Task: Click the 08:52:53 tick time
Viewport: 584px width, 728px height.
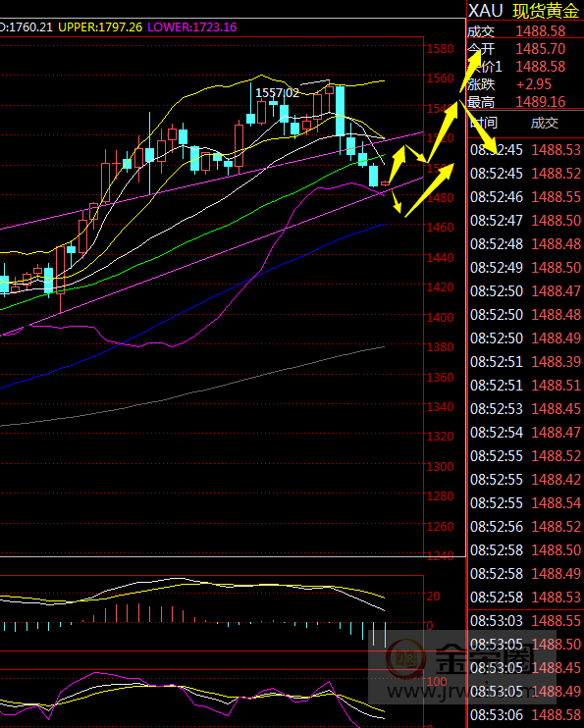Action: coord(497,408)
